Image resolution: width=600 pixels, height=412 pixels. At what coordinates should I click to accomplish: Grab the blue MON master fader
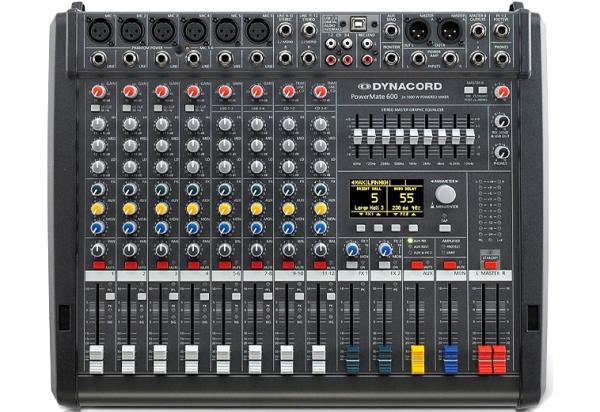coord(450,360)
